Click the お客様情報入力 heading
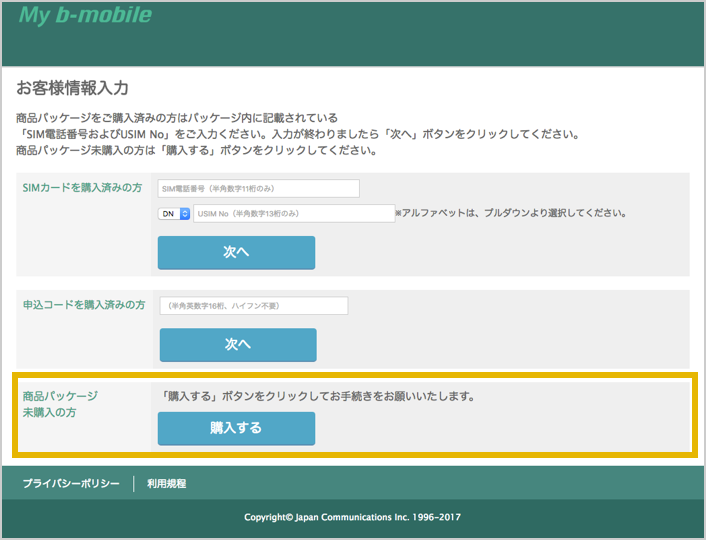The width and height of the screenshot is (706, 540). pyautogui.click(x=72, y=89)
